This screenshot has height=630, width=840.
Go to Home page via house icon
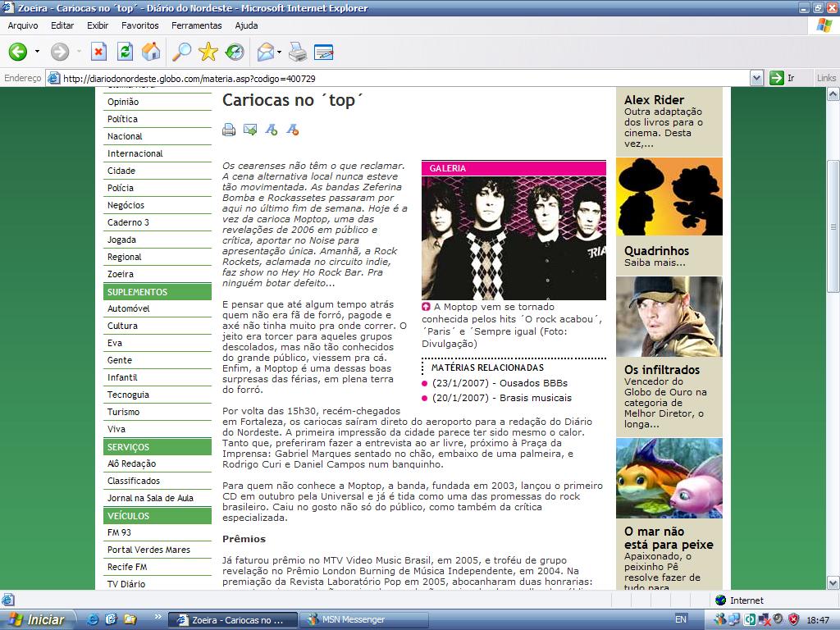(151, 52)
